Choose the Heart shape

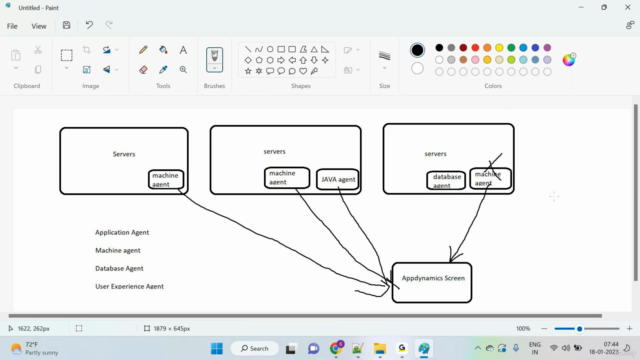click(303, 71)
